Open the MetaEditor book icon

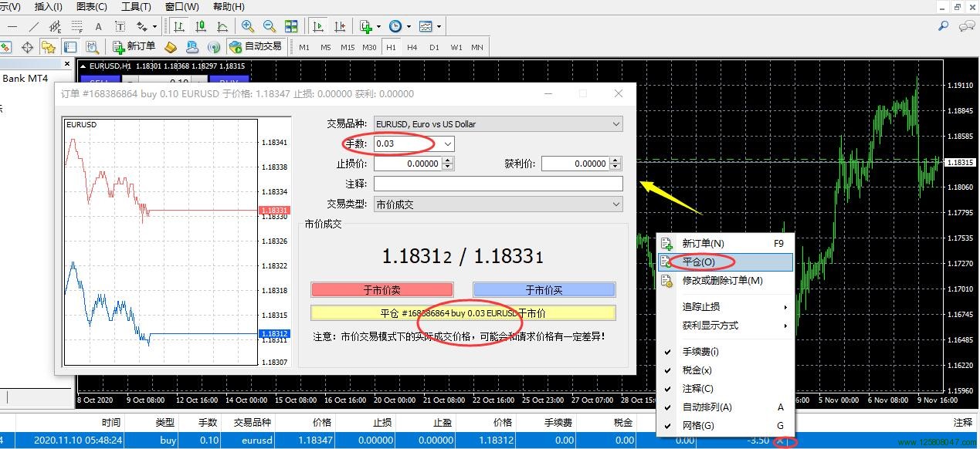click(171, 47)
